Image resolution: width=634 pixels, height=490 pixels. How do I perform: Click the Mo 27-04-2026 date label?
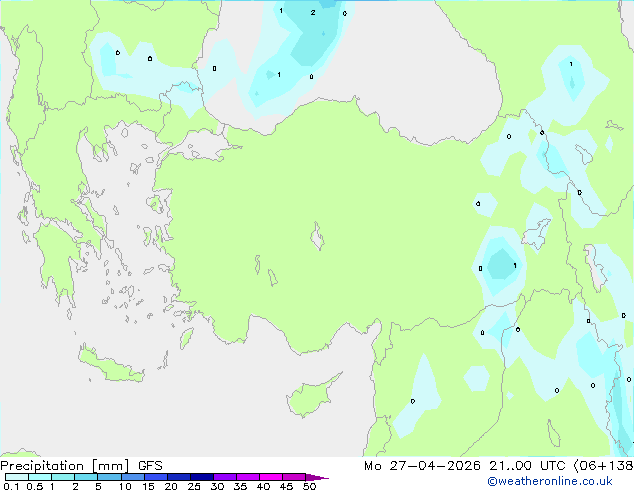(x=422, y=466)
